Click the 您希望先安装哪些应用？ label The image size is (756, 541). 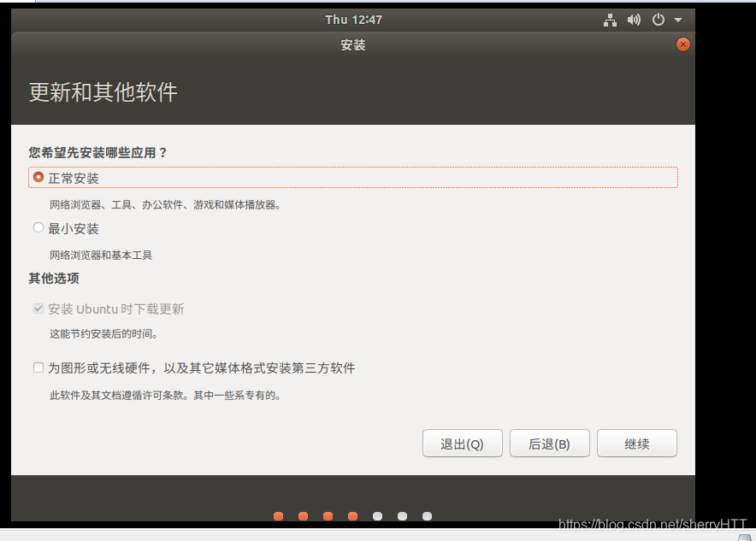pos(97,153)
